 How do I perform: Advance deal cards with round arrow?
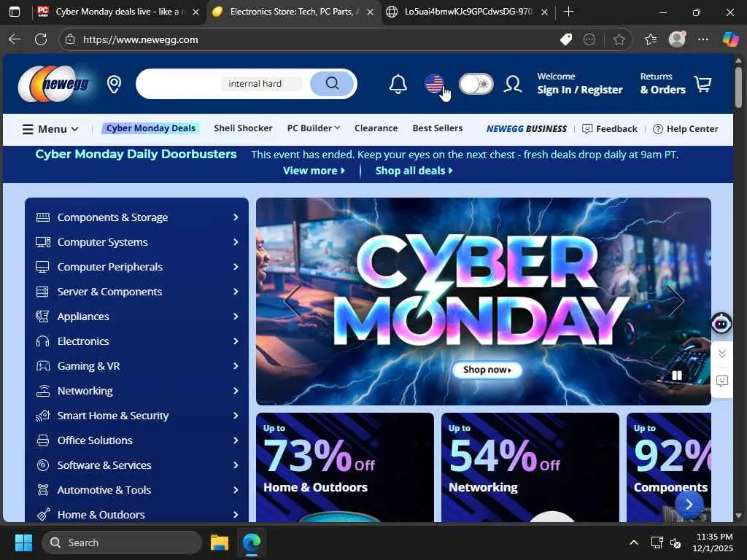[689, 505]
